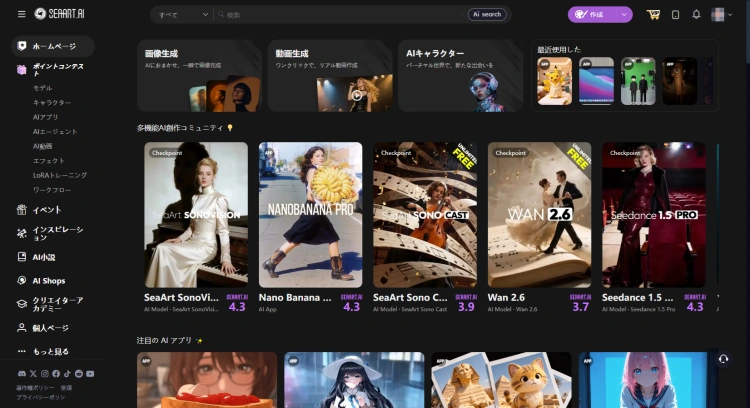Viewport: 750px width, 408px height.
Task: Click the search input field
Action: (x=340, y=15)
